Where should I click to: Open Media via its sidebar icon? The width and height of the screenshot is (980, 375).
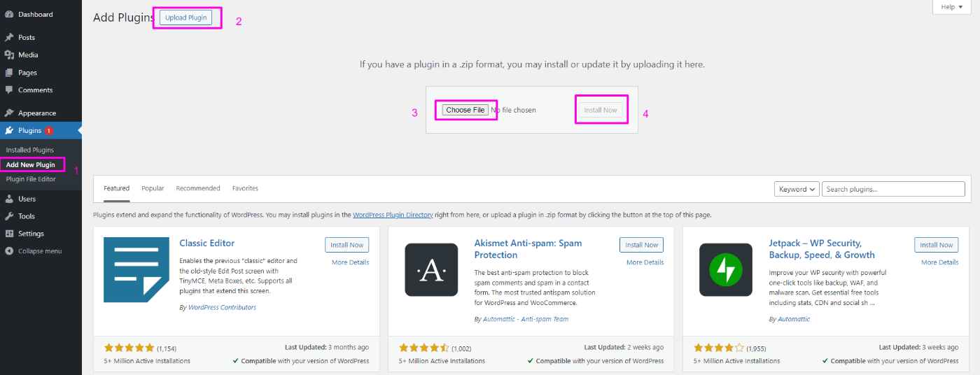(9, 55)
